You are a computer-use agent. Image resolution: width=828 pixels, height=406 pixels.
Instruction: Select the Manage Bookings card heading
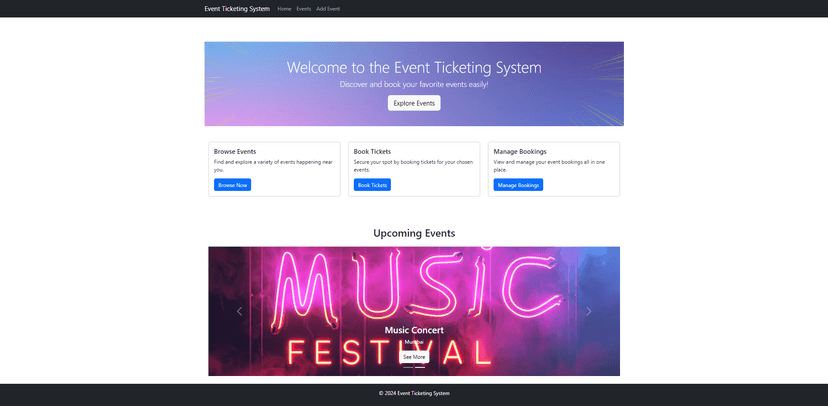tap(520, 152)
